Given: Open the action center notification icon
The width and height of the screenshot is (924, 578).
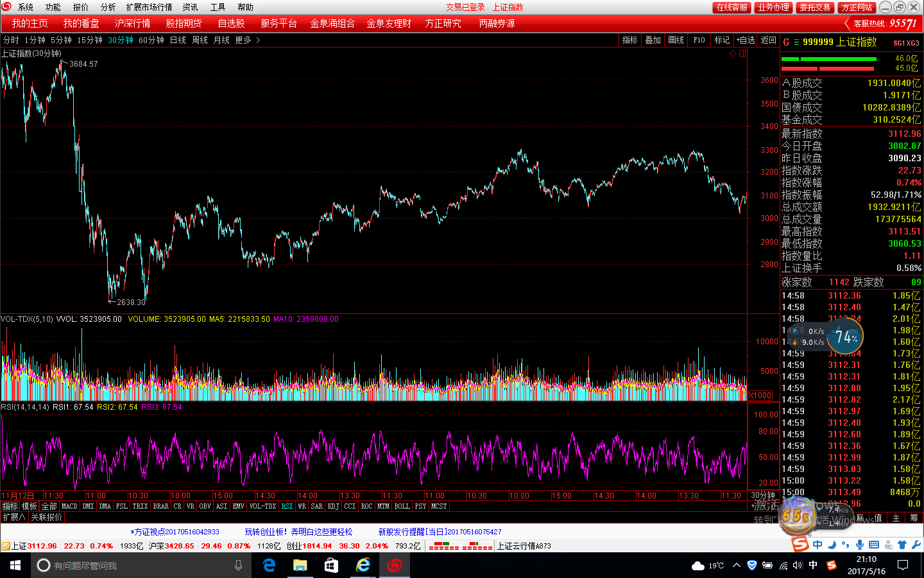Looking at the screenshot, I should coord(903,565).
